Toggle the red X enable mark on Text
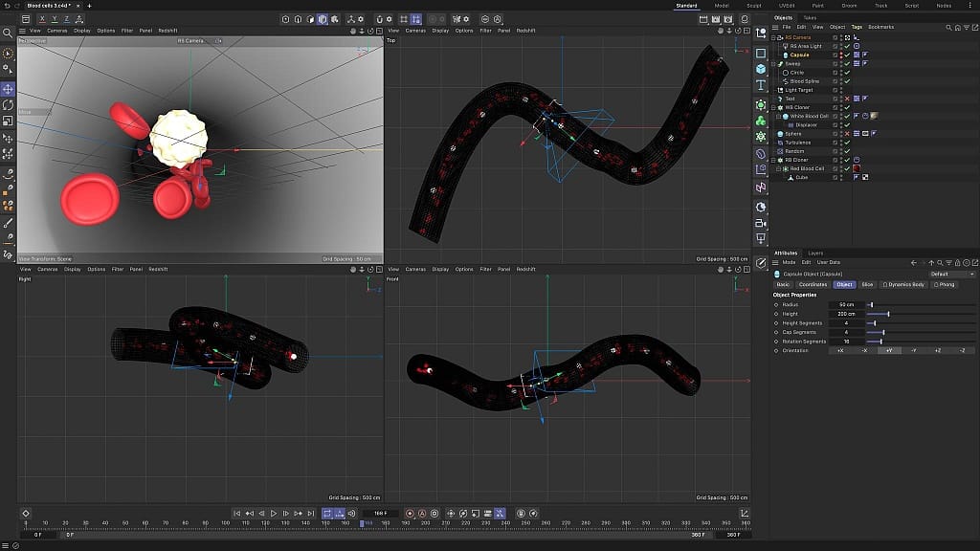Image resolution: width=980 pixels, height=551 pixels. coord(848,99)
